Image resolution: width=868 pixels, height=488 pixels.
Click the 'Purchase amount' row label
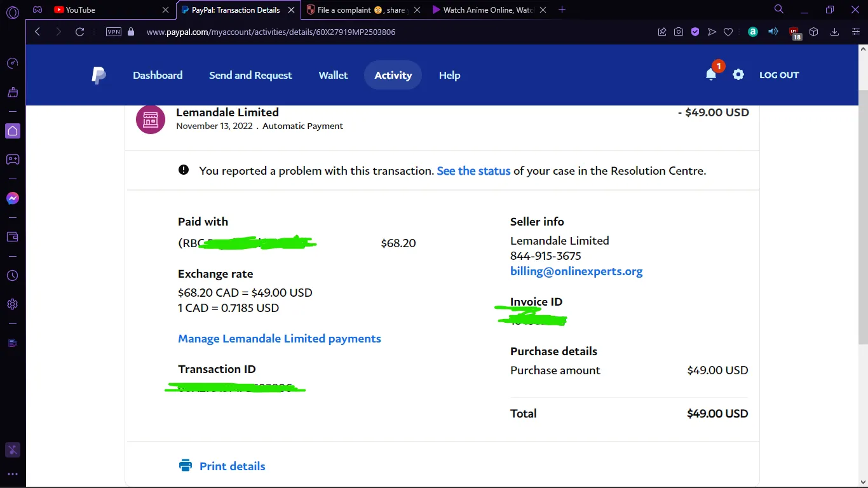click(555, 370)
